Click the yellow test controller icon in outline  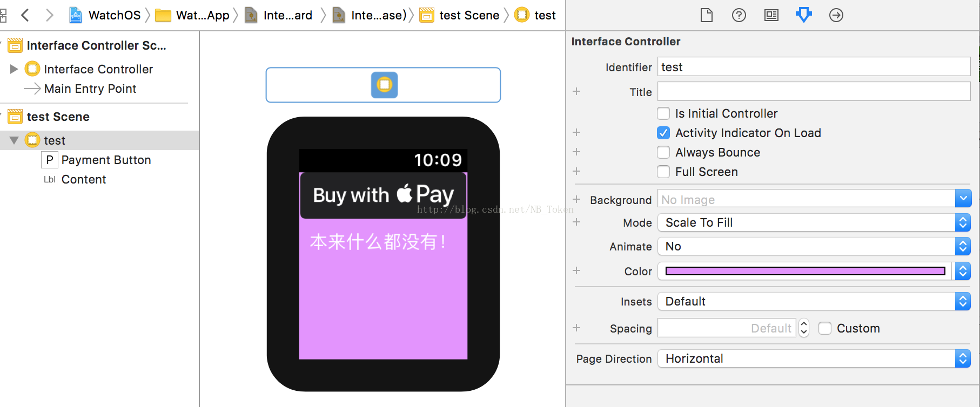tap(32, 140)
